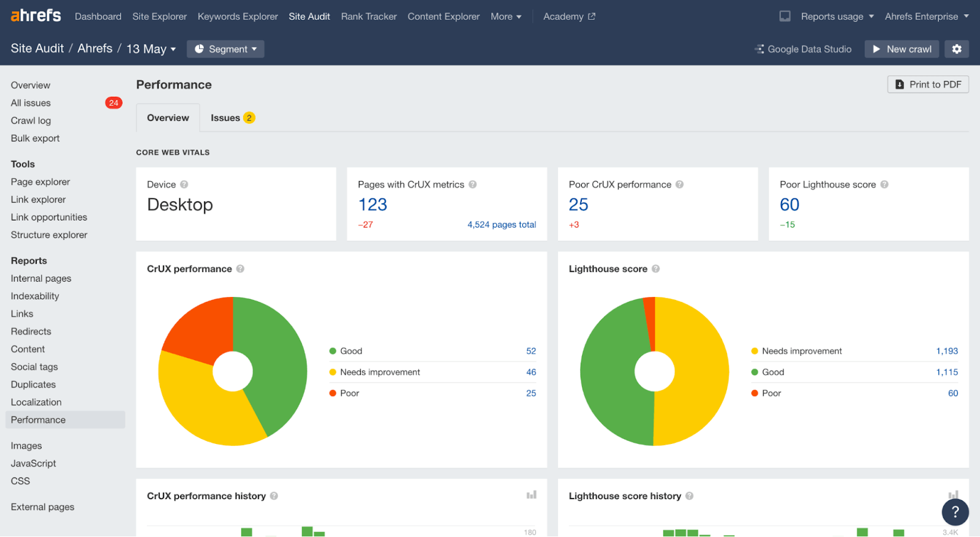Click help icon beside Lighthouse score title

(655, 269)
